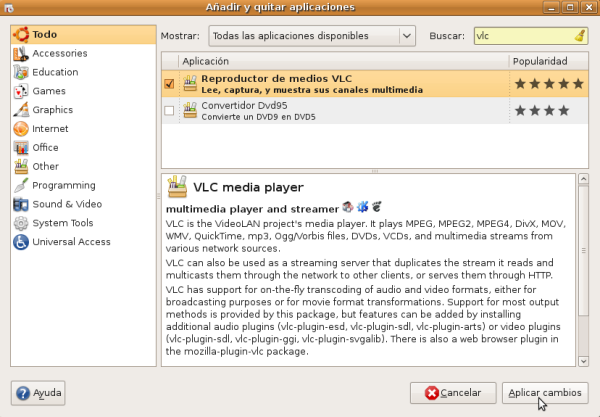600x417 pixels.
Task: Select the Accessories category icon
Action: (20, 53)
